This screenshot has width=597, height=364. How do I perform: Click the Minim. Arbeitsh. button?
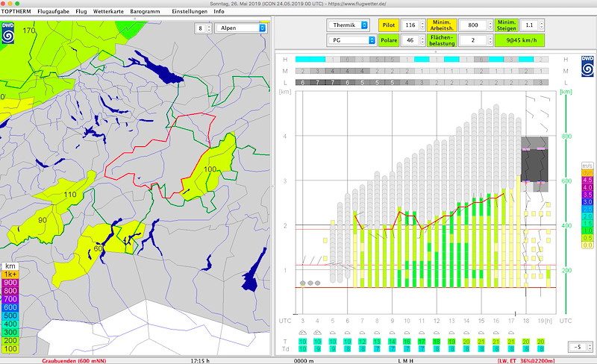(x=442, y=25)
